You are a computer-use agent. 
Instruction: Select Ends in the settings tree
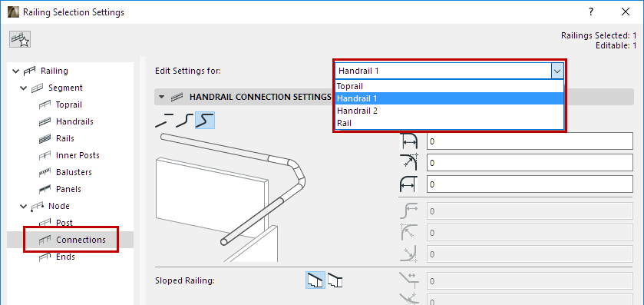pyautogui.click(x=65, y=257)
